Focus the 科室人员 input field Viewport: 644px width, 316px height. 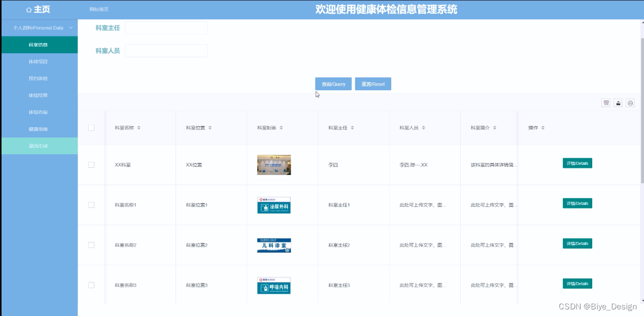166,51
